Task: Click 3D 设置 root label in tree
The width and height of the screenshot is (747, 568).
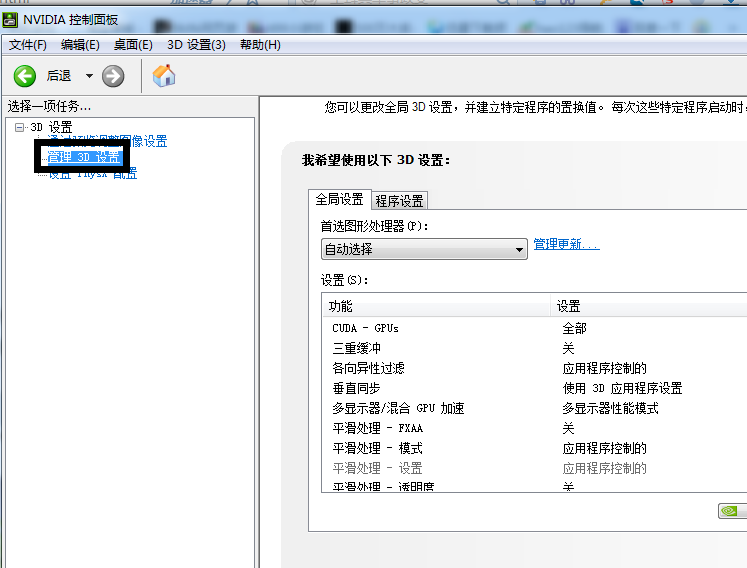Action: click(x=51, y=127)
